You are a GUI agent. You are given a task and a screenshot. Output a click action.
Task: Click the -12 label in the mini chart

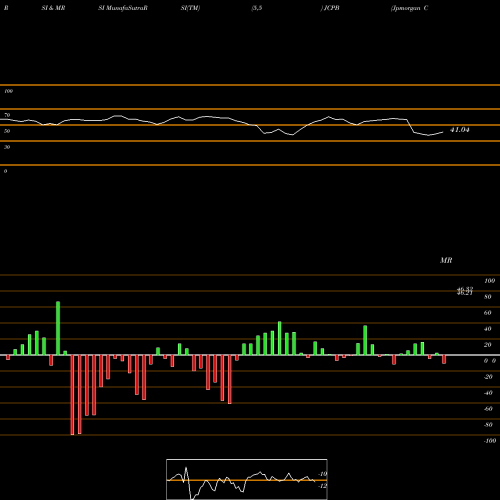pyautogui.click(x=323, y=486)
